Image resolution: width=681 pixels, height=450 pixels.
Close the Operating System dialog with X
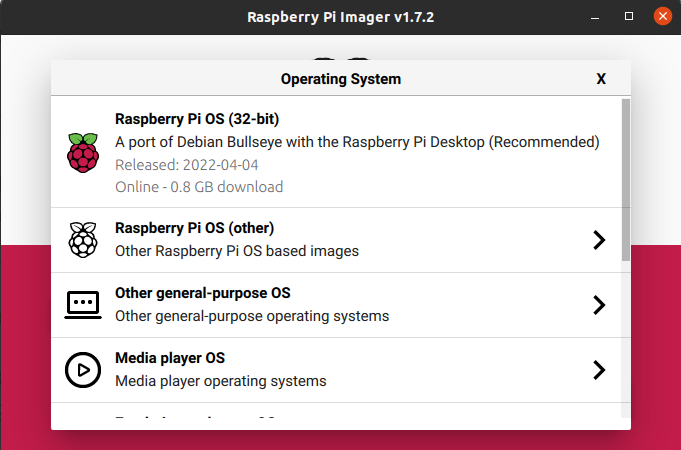601,79
